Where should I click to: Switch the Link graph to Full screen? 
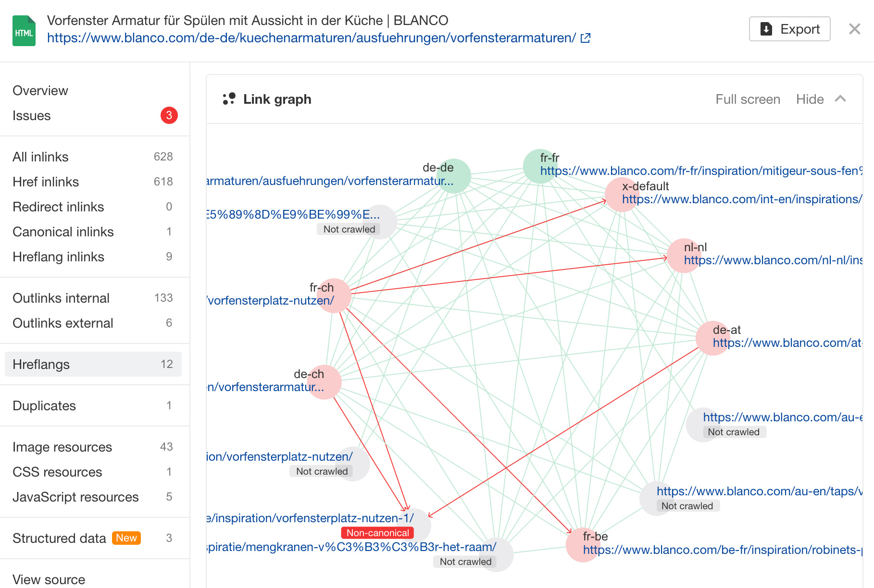coord(748,99)
